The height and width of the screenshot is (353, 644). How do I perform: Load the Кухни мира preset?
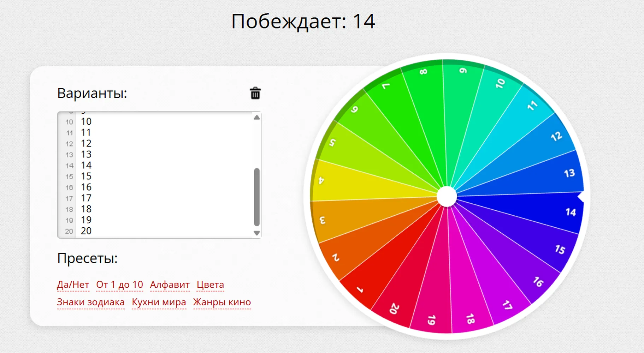(159, 302)
